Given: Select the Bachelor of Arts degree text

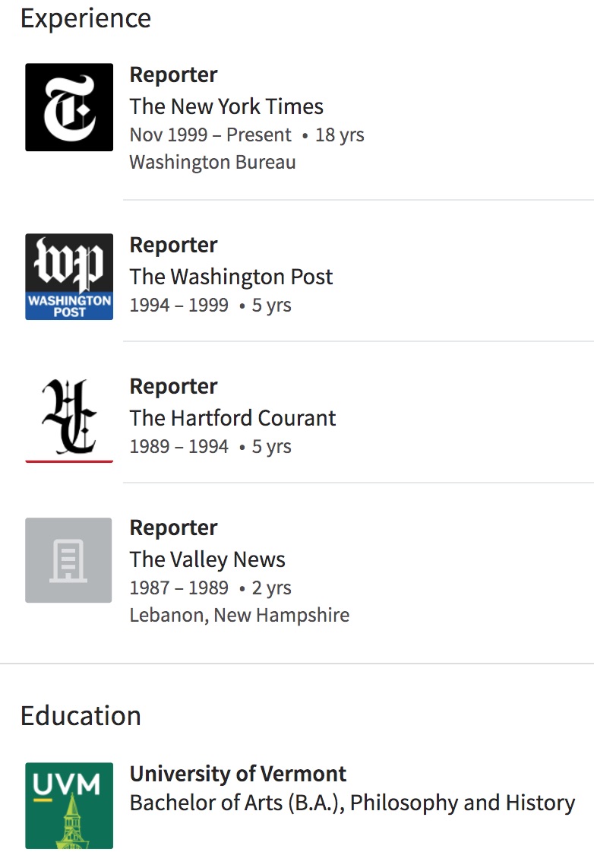Looking at the screenshot, I should [352, 803].
